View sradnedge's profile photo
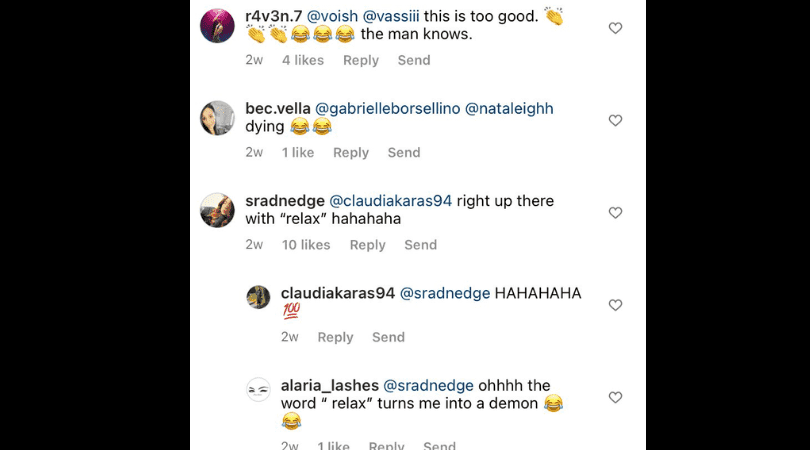The image size is (810, 450). coord(217,210)
